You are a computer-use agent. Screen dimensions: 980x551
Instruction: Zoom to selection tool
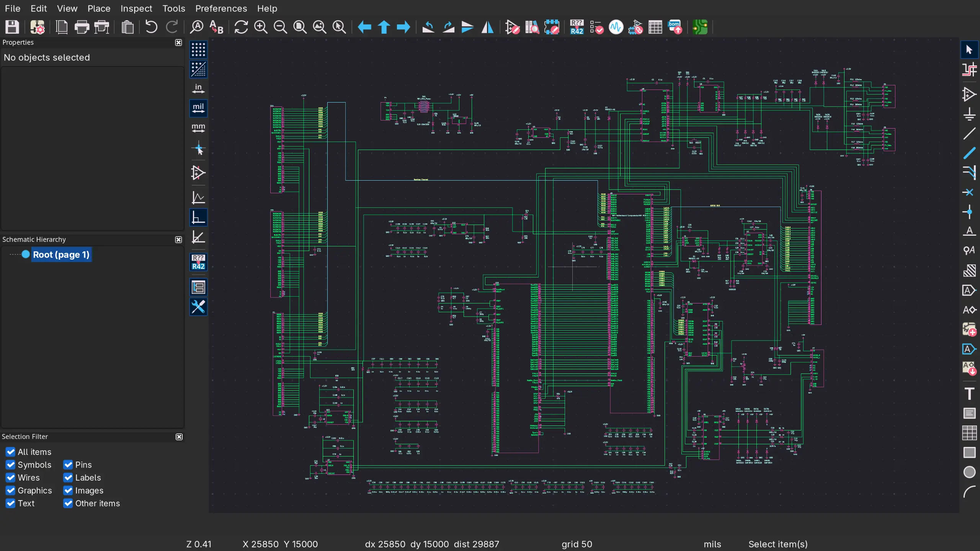(x=339, y=27)
